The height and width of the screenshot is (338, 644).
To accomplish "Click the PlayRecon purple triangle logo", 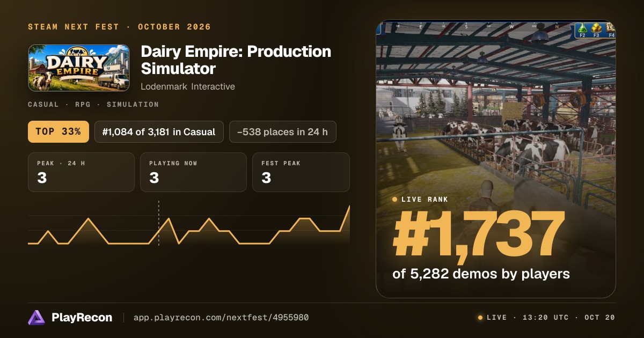I will tap(36, 318).
